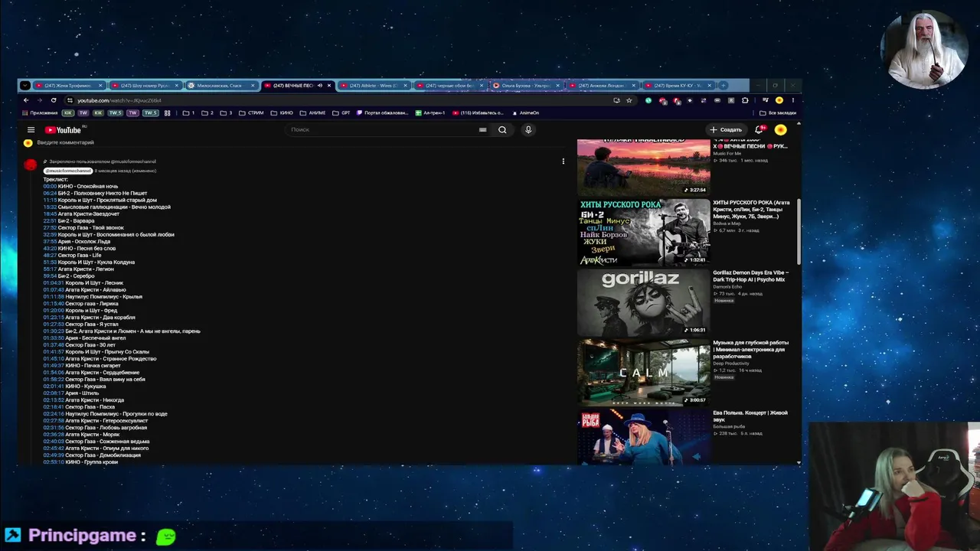Open the АНИМЕ bookmarks folder

click(x=313, y=113)
